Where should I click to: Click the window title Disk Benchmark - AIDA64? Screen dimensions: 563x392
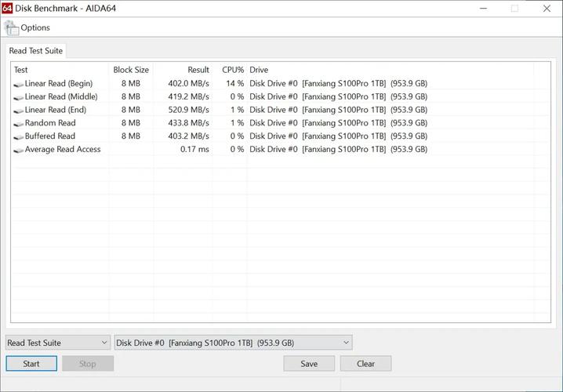coord(65,9)
